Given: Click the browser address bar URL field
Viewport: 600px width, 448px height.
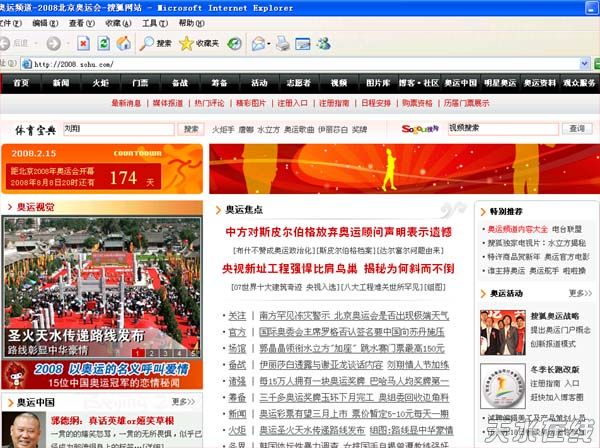Looking at the screenshot, I should [x=300, y=63].
